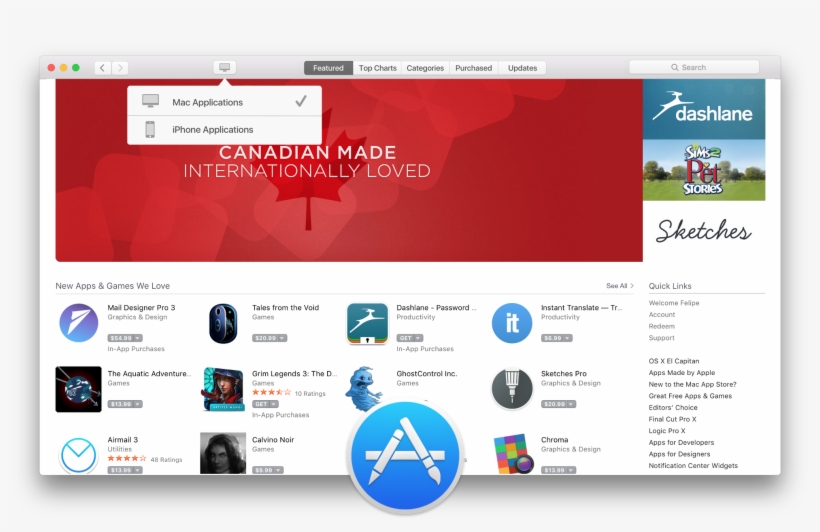This screenshot has height=532, width=820.
Task: Open the Chroma app icon
Action: (x=512, y=454)
